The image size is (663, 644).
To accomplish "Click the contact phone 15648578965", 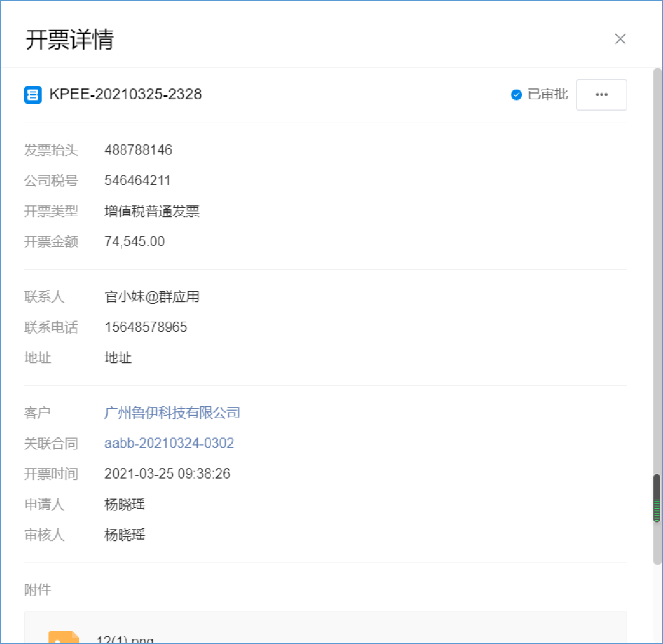I will pos(146,327).
